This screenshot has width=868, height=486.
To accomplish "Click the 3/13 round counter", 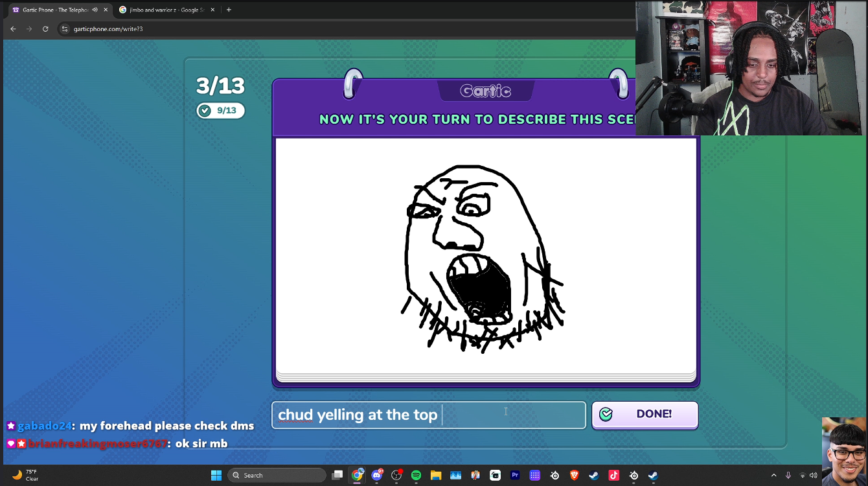I will pyautogui.click(x=220, y=86).
